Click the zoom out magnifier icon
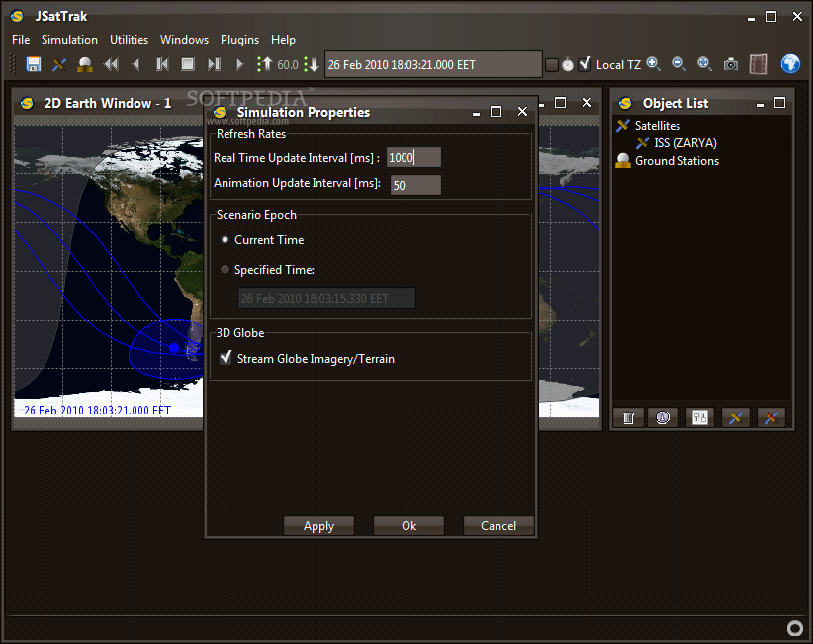This screenshot has height=644, width=813. [x=678, y=64]
